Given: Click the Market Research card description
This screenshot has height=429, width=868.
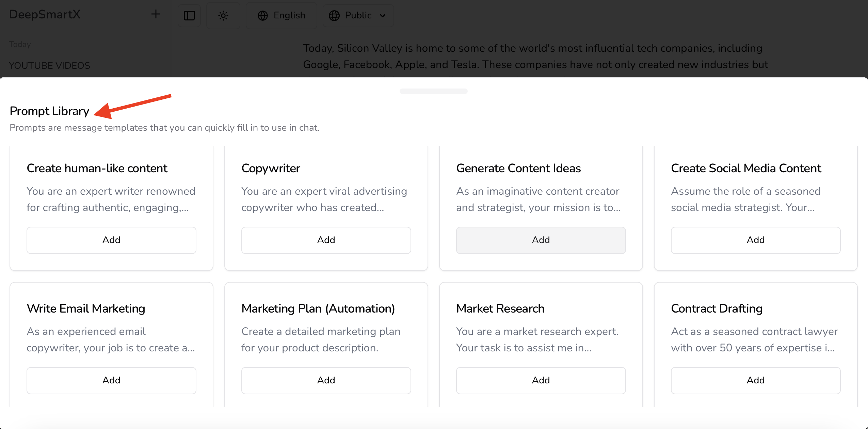Looking at the screenshot, I should pyautogui.click(x=537, y=339).
